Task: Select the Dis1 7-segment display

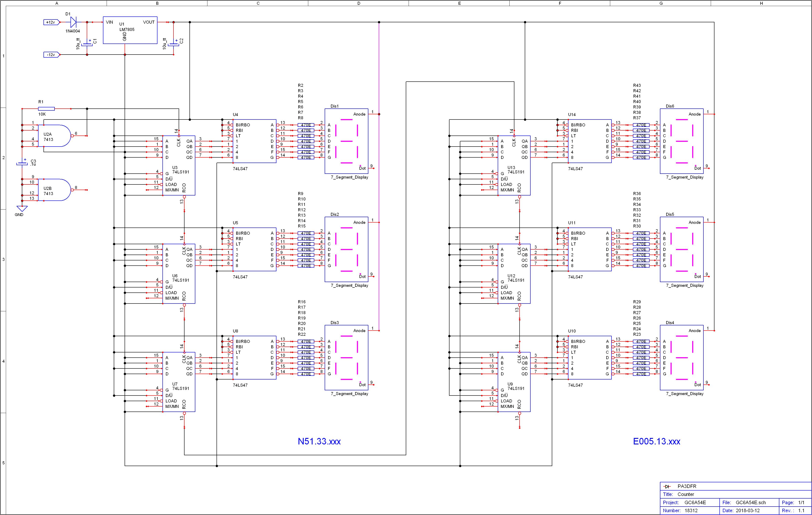Action: click(346, 141)
